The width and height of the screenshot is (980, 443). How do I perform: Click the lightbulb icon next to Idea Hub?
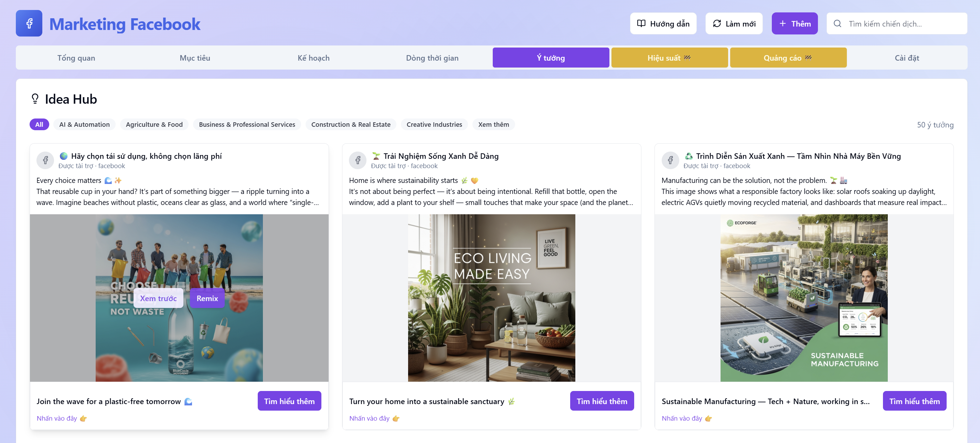coord(35,99)
